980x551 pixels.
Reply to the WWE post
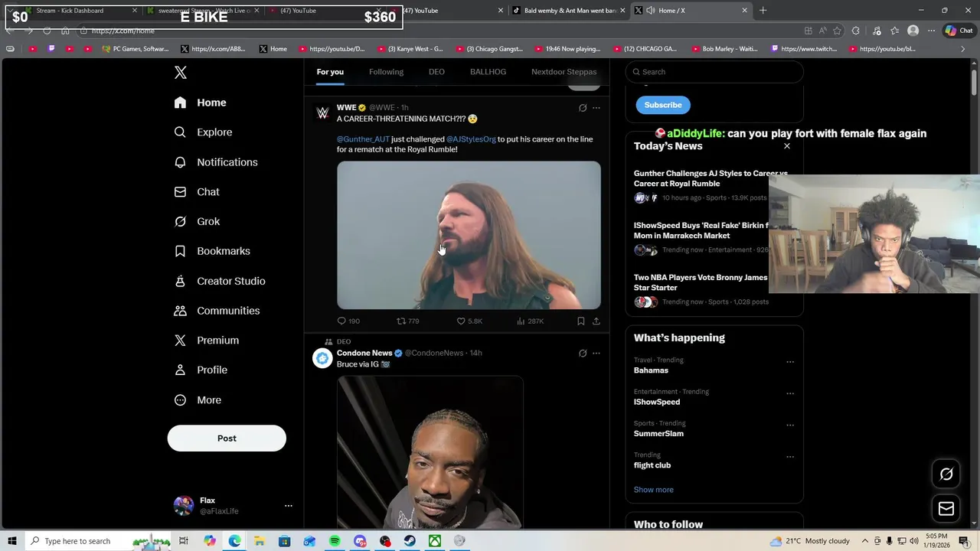(x=348, y=321)
